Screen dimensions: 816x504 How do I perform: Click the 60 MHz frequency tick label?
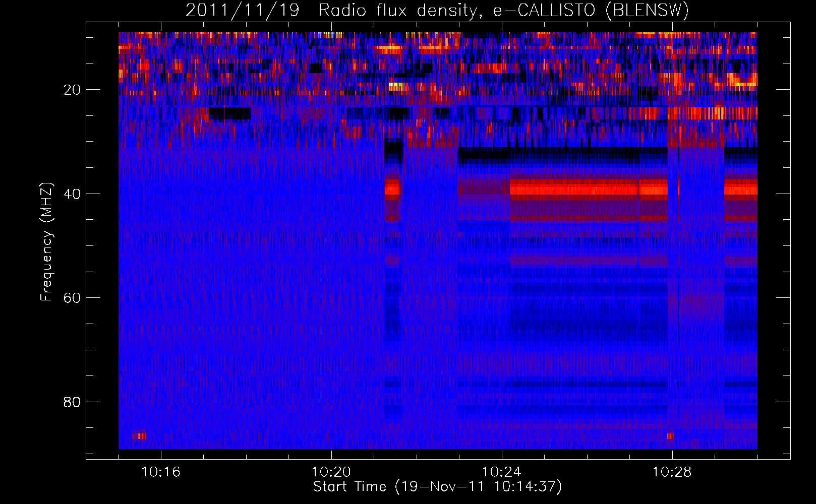(x=73, y=298)
